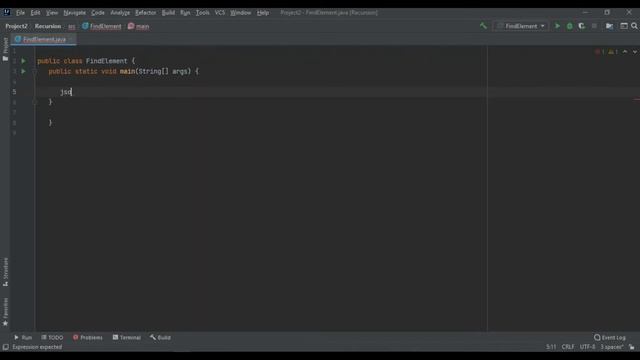The width and height of the screenshot is (640, 360).
Task: Click run gutter icon beside class FindElement
Action: click(23, 61)
